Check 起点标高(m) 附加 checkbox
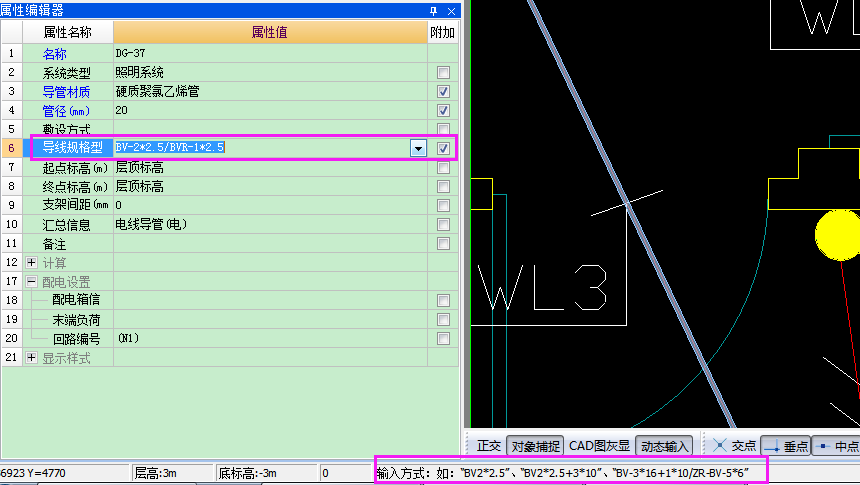 pyautogui.click(x=443, y=167)
